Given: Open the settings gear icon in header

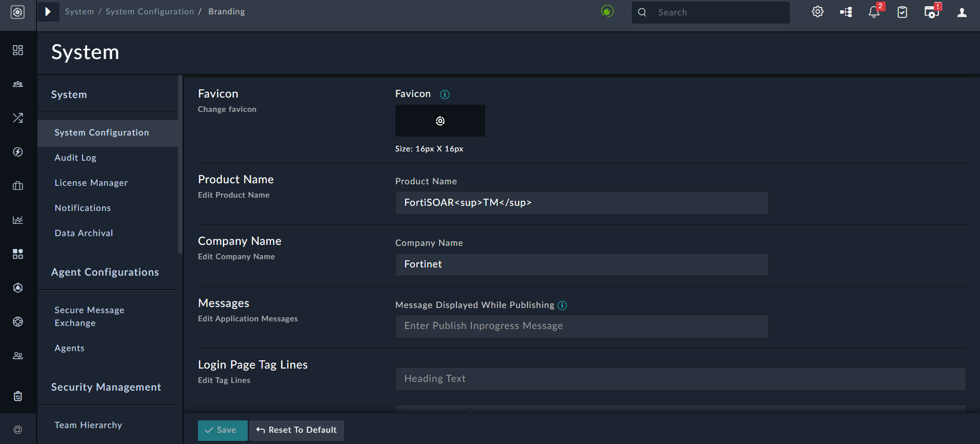Looking at the screenshot, I should [x=817, y=12].
